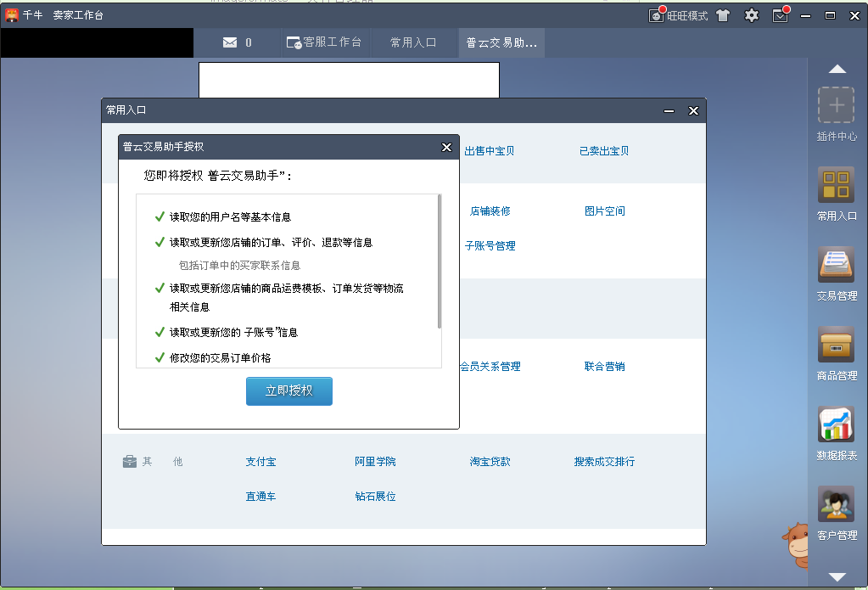
Task: Click the white input box above 常用入口 window
Action: [x=349, y=80]
